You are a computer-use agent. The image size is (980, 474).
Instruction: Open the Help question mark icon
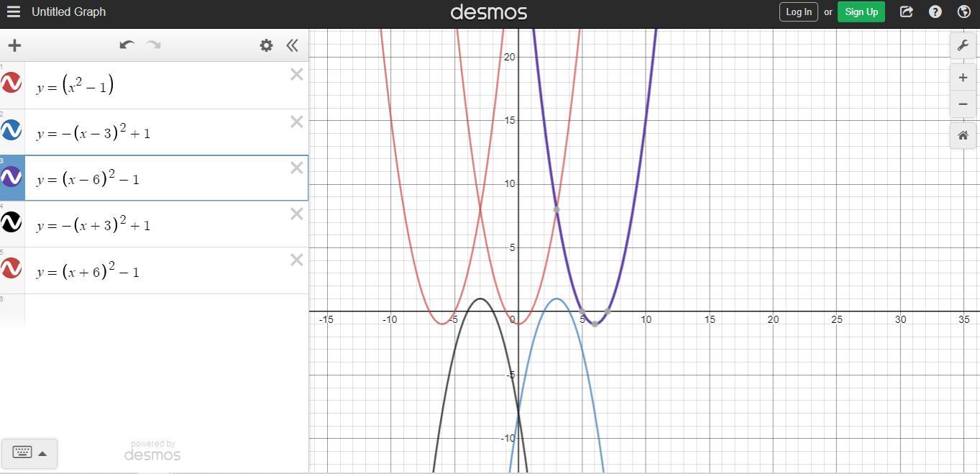(x=935, y=12)
